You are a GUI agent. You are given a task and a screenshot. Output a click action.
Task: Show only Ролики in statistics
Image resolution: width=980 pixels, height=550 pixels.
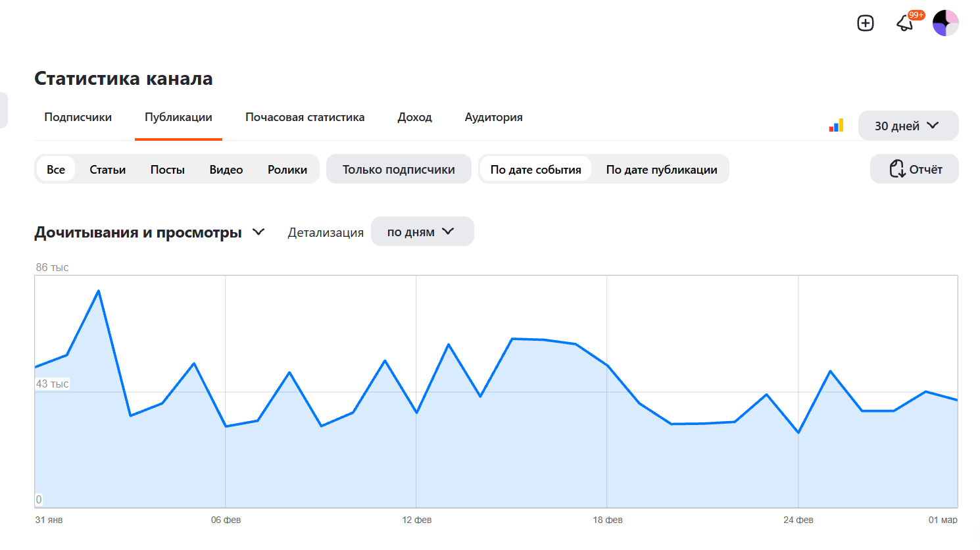(287, 169)
